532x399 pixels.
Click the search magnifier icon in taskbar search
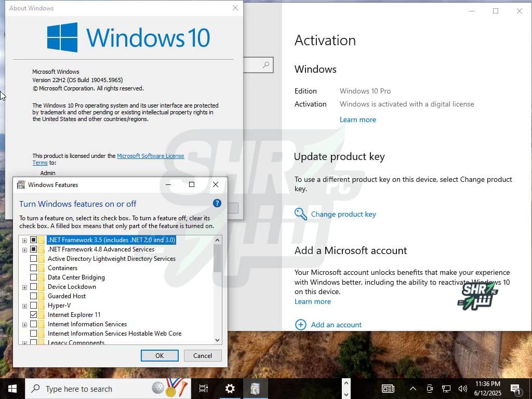click(x=35, y=389)
